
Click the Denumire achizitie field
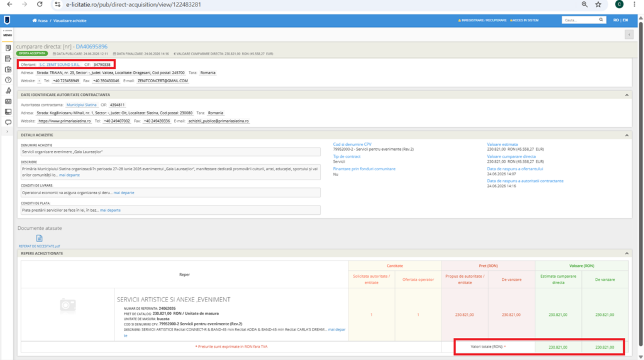(x=170, y=152)
